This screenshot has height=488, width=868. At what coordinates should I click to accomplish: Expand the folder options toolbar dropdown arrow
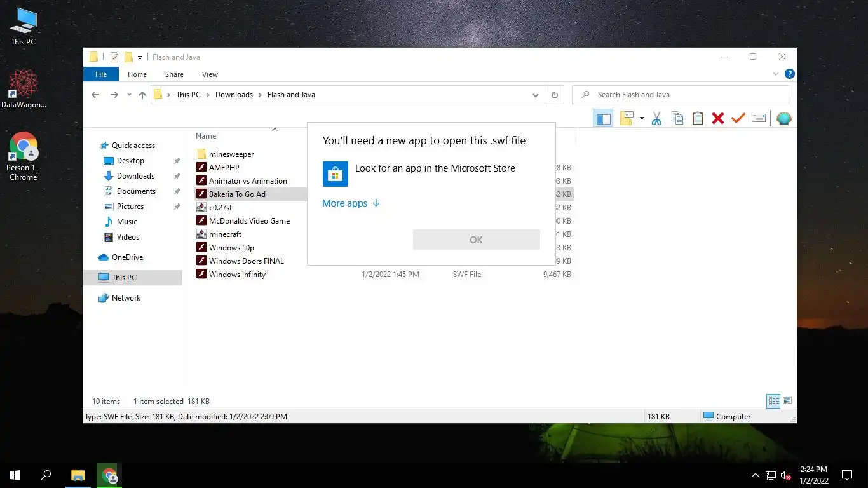point(642,118)
